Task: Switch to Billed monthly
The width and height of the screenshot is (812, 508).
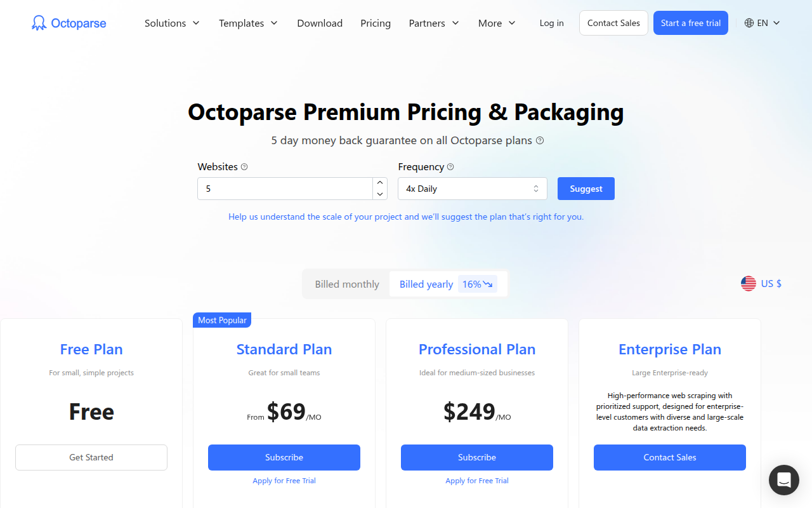Action: click(x=347, y=284)
